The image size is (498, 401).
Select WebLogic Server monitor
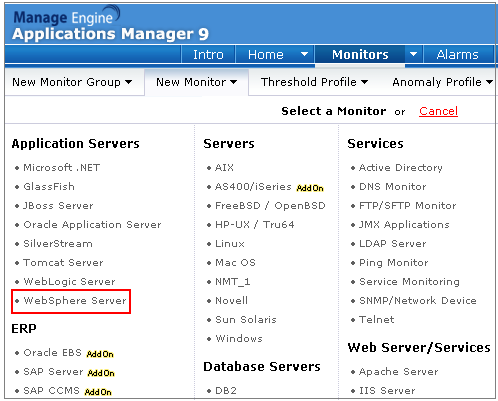pos(69,282)
